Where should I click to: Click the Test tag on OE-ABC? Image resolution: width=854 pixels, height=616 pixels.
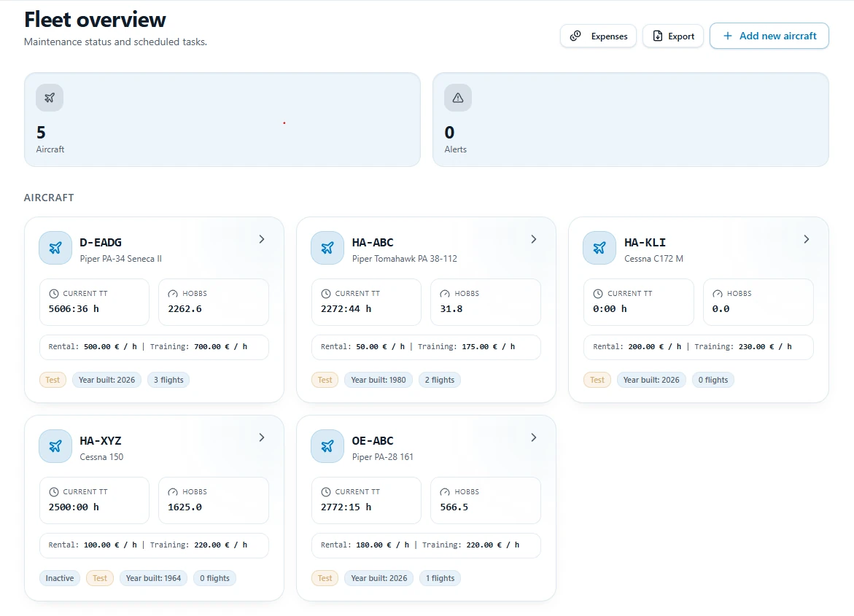tap(325, 578)
